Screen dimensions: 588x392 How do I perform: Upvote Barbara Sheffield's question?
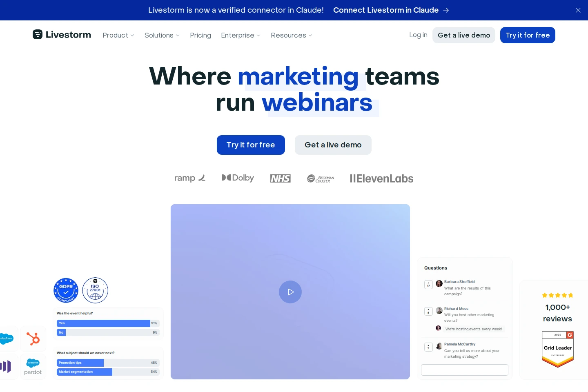point(428,284)
